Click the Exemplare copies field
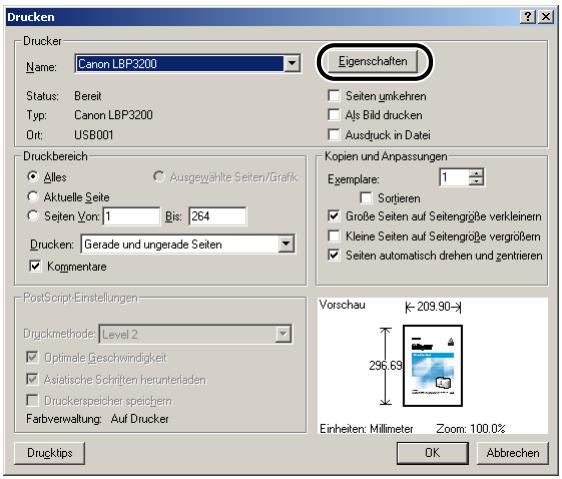This screenshot has width=562, height=479. (454, 177)
